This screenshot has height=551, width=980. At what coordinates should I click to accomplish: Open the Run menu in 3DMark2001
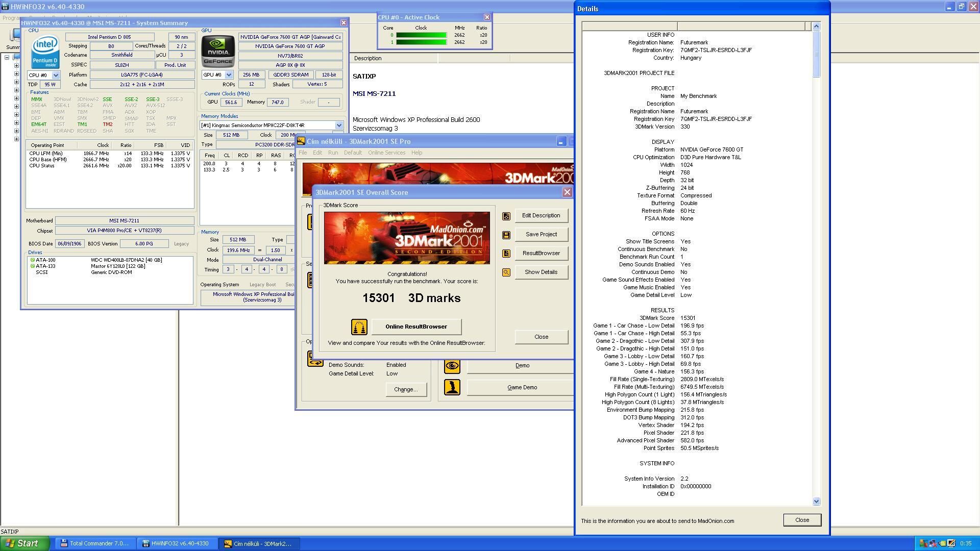pyautogui.click(x=333, y=153)
